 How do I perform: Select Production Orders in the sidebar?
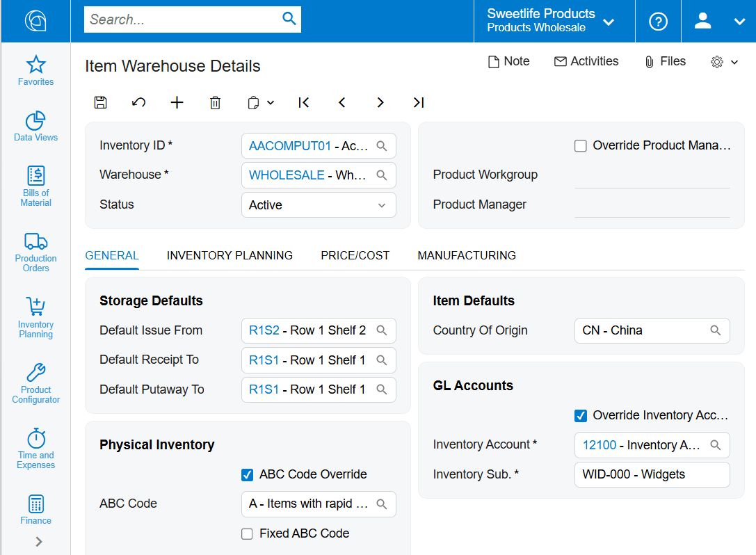(35, 250)
